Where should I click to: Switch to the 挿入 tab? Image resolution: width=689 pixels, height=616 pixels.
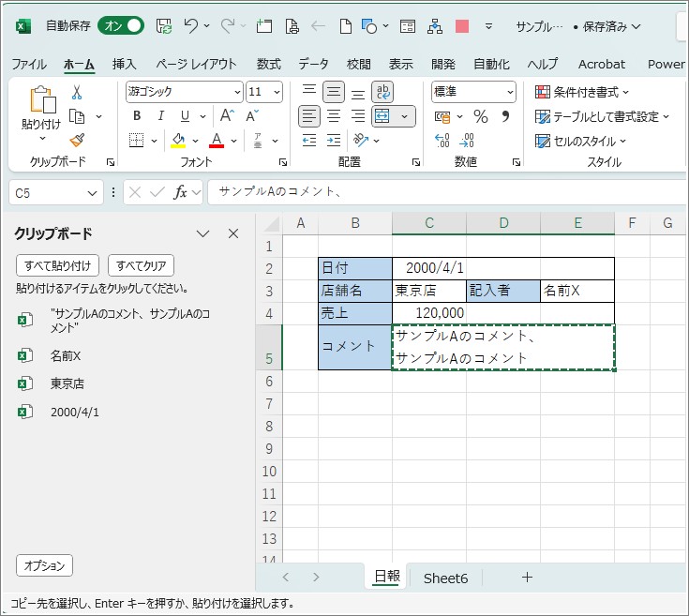point(124,64)
